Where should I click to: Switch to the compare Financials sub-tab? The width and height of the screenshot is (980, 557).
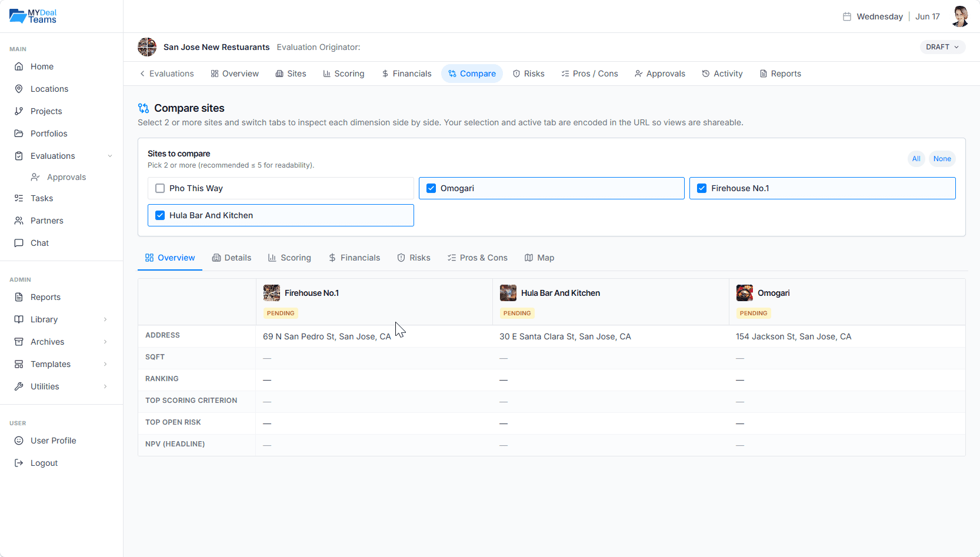tap(354, 258)
